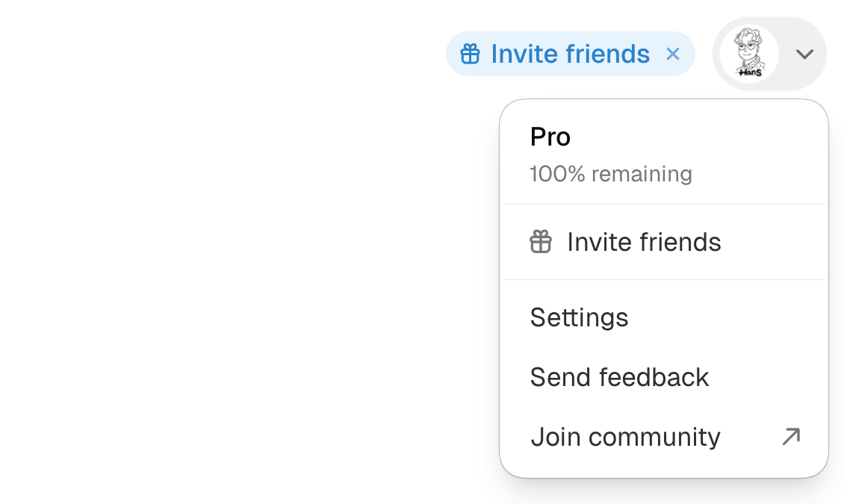Viewport: 844px width, 504px height.
Task: Click the gray pill around the avatar
Action: pyautogui.click(x=770, y=54)
